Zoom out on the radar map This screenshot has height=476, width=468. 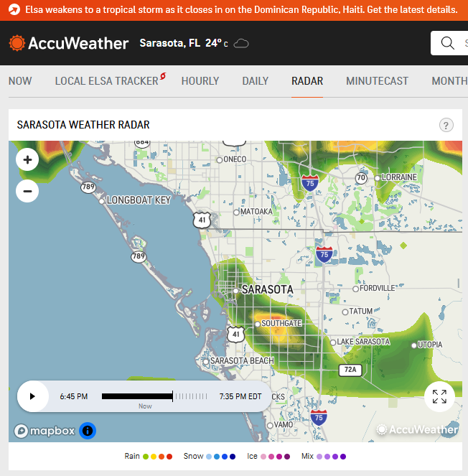click(x=27, y=191)
